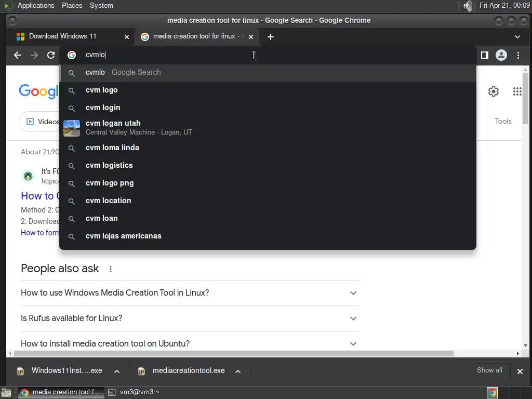Open the Places menu
The width and height of the screenshot is (532, 399).
[x=72, y=5]
